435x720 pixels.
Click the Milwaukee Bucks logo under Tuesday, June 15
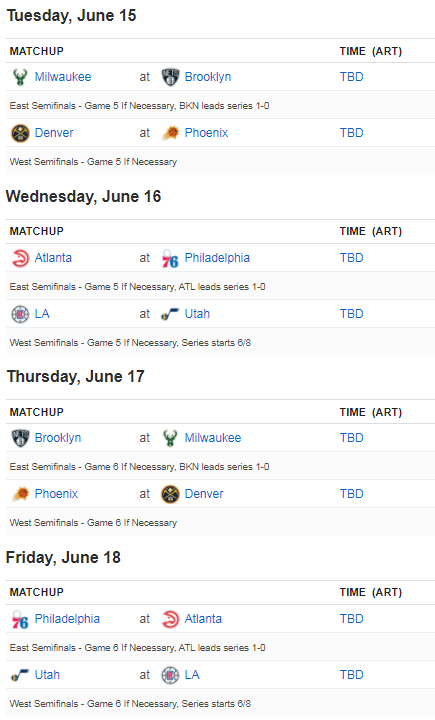coord(20,77)
